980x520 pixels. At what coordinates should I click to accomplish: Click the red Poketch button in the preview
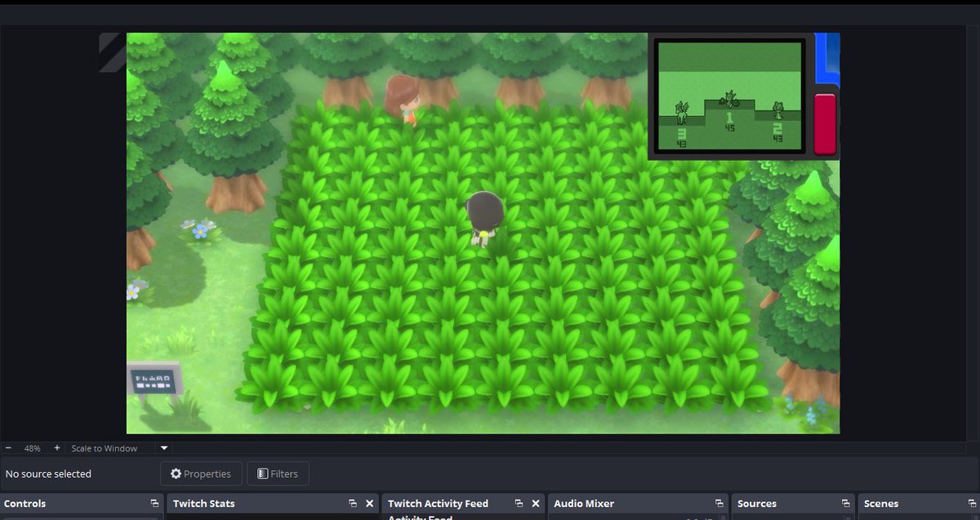tap(825, 123)
